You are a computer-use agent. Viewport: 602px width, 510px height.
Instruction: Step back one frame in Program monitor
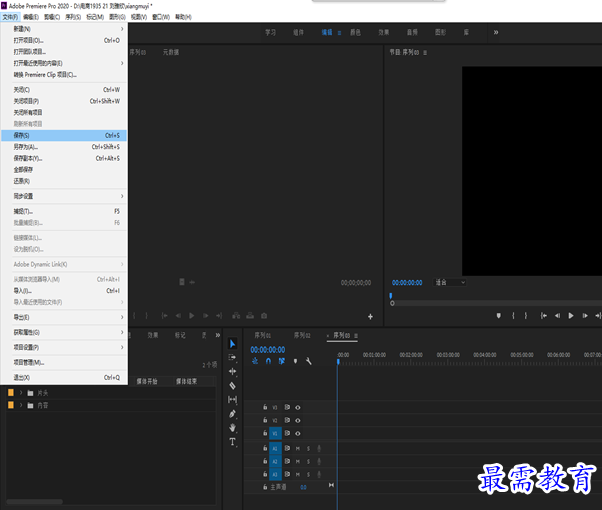point(557,316)
